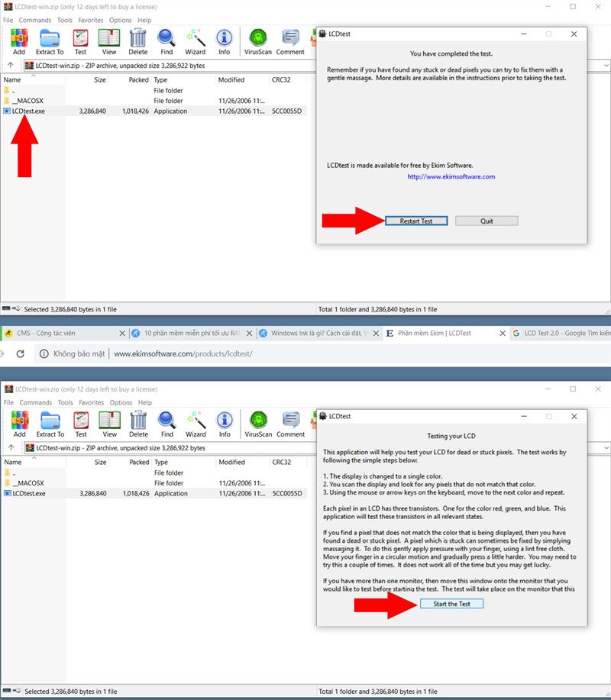Click the Test archive icon
The width and height of the screenshot is (611, 700).
[80, 42]
